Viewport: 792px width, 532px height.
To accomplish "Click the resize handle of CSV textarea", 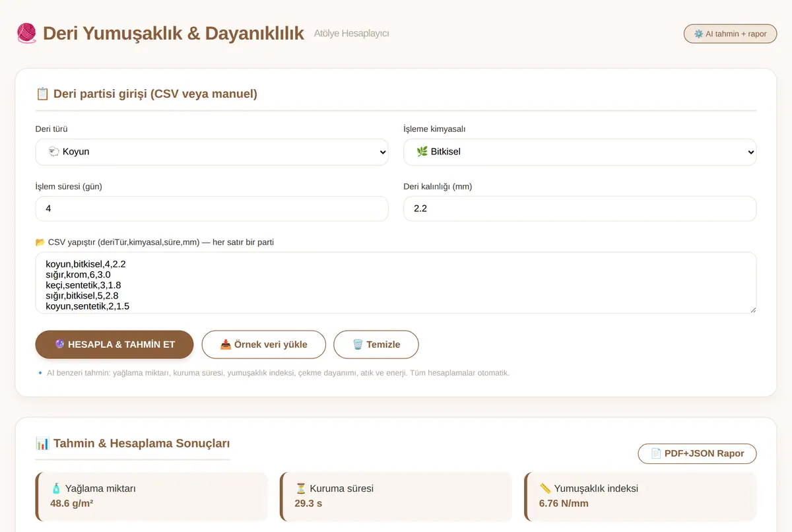I will [752, 309].
